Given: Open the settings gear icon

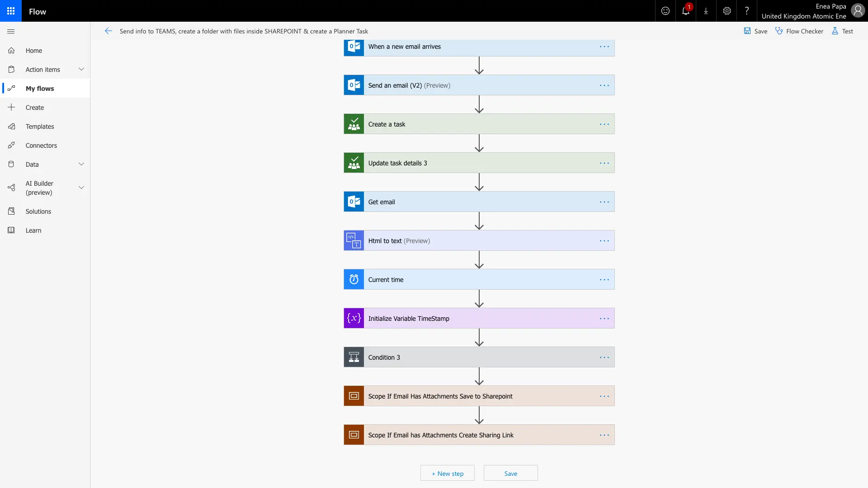Looking at the screenshot, I should coord(726,11).
